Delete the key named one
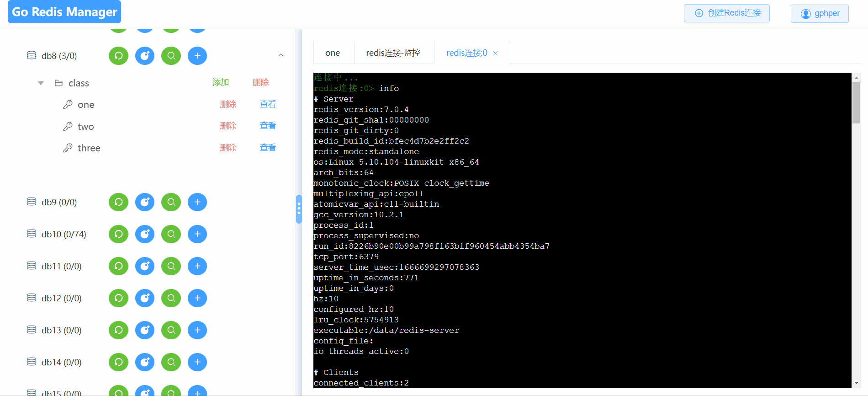 pyautogui.click(x=228, y=104)
